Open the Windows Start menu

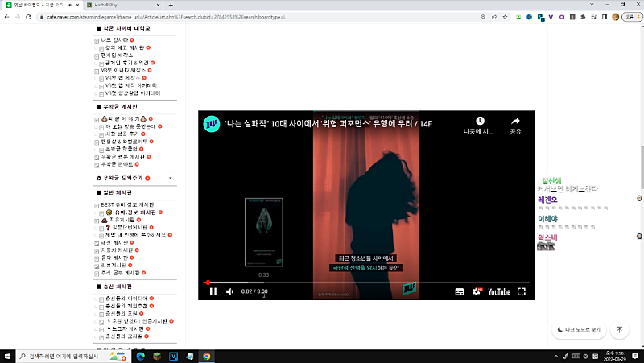click(x=7, y=356)
